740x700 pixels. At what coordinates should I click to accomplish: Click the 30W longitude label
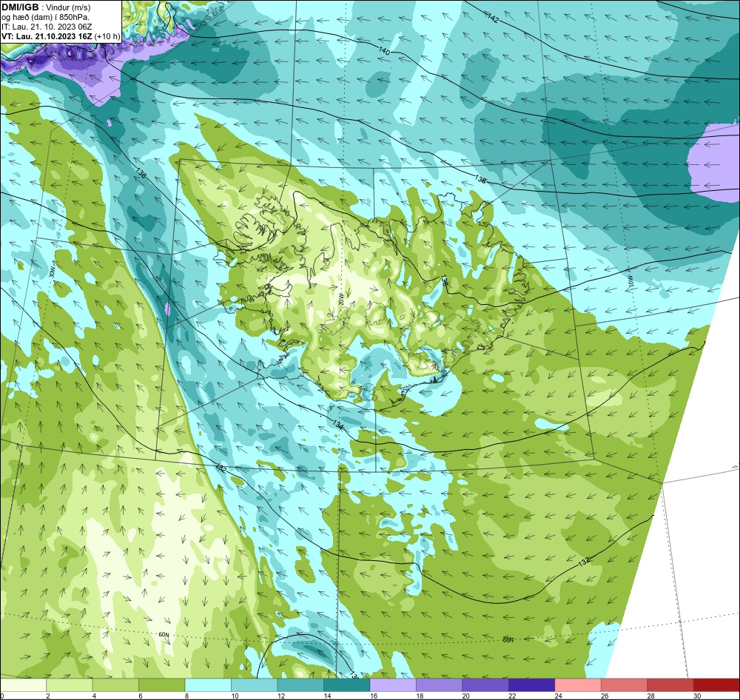(52, 271)
